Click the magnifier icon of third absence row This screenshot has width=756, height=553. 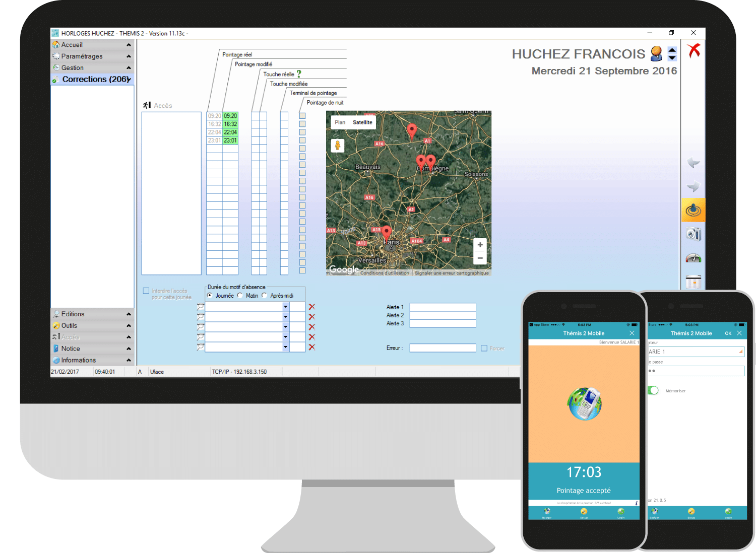click(x=201, y=327)
